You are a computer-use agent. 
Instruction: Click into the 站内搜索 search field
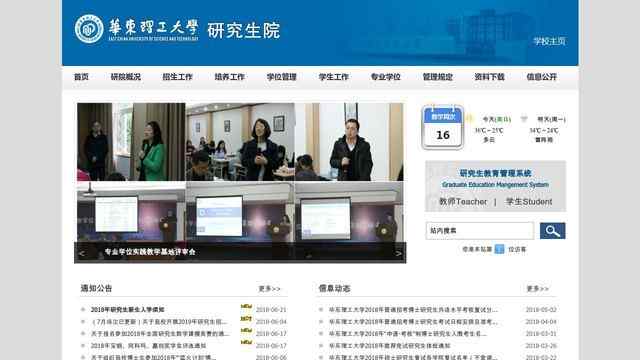point(480,231)
